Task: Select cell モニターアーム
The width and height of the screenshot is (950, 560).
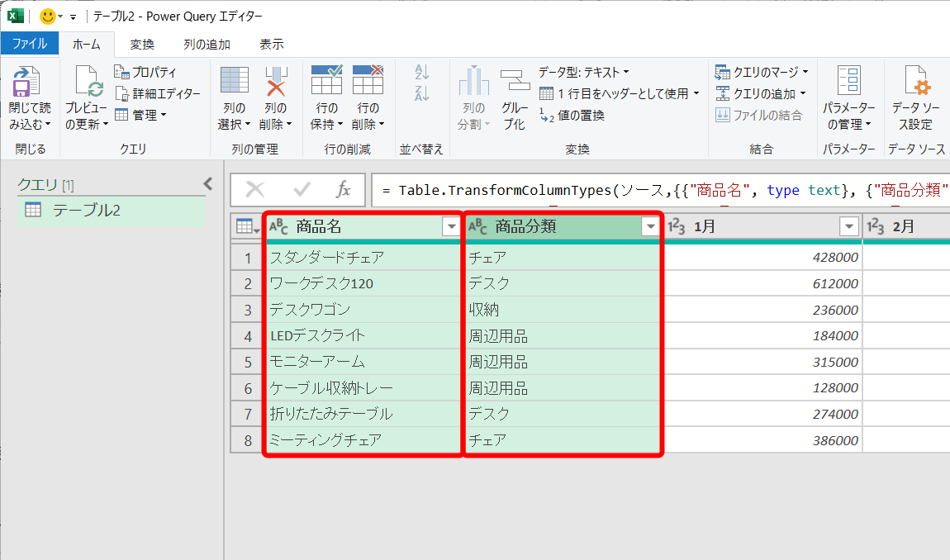Action: tap(363, 362)
